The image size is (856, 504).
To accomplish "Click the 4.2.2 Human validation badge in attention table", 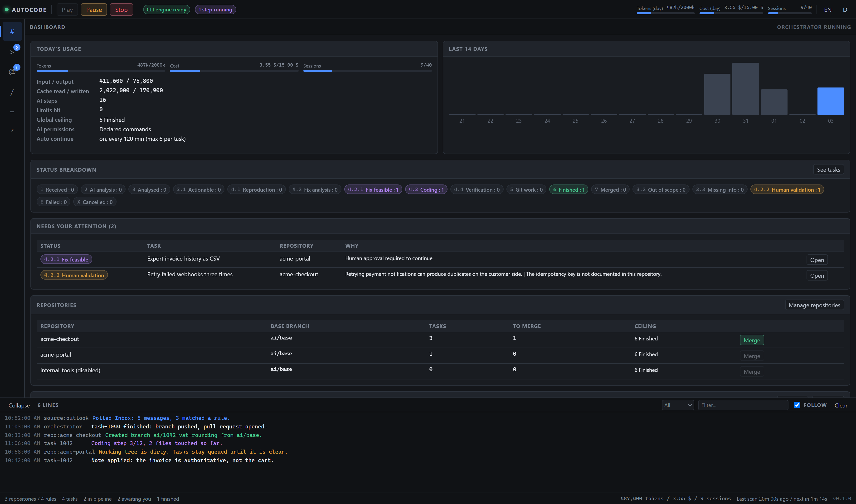I will [x=74, y=275].
